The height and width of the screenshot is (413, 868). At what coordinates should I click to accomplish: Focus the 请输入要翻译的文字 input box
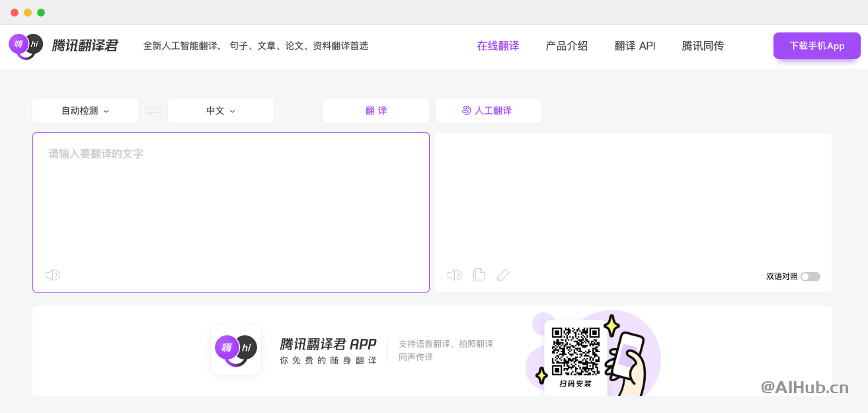coord(231,212)
